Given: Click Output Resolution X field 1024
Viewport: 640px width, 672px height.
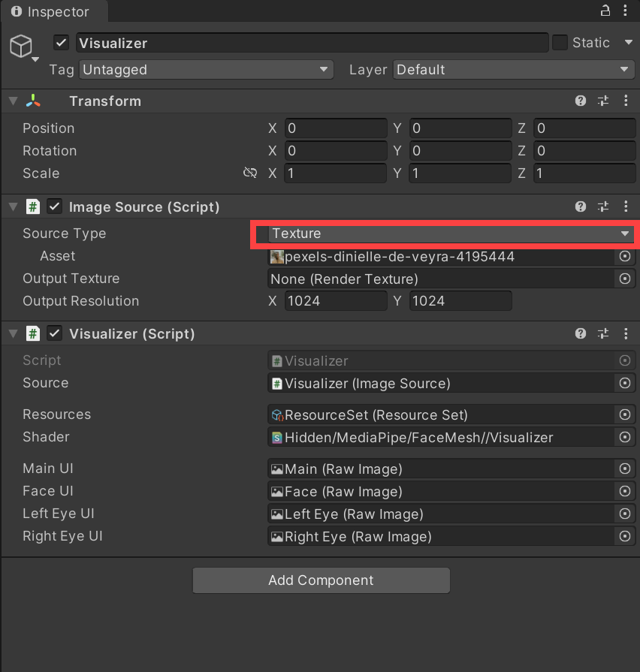Looking at the screenshot, I should [x=336, y=301].
